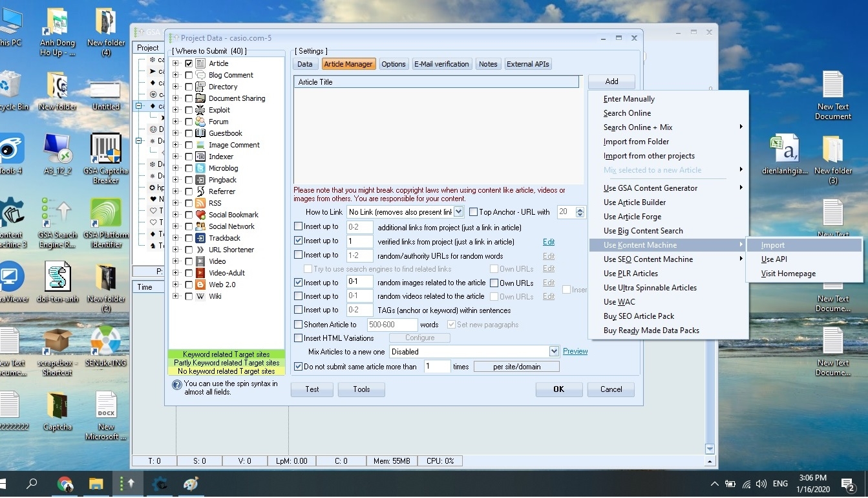The image size is (868, 498).
Task: Click the RSS feed icon
Action: [x=200, y=203]
